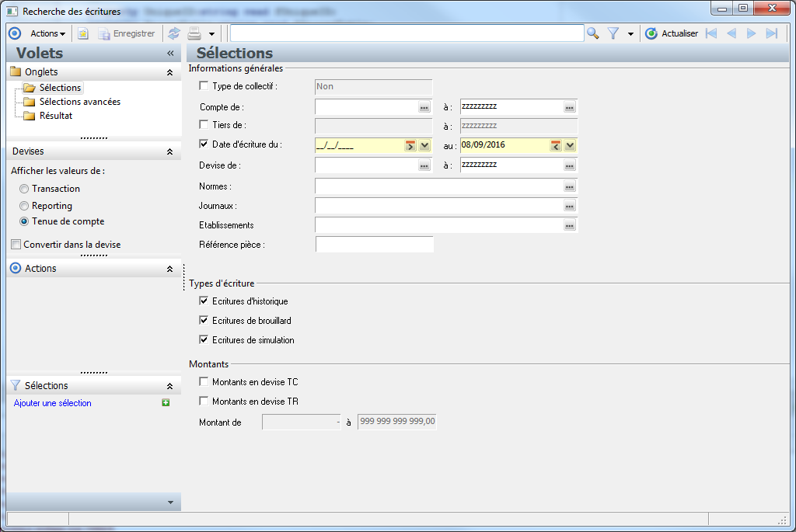Enable Montants en devise TC checkbox
796x532 pixels.
pyautogui.click(x=204, y=381)
